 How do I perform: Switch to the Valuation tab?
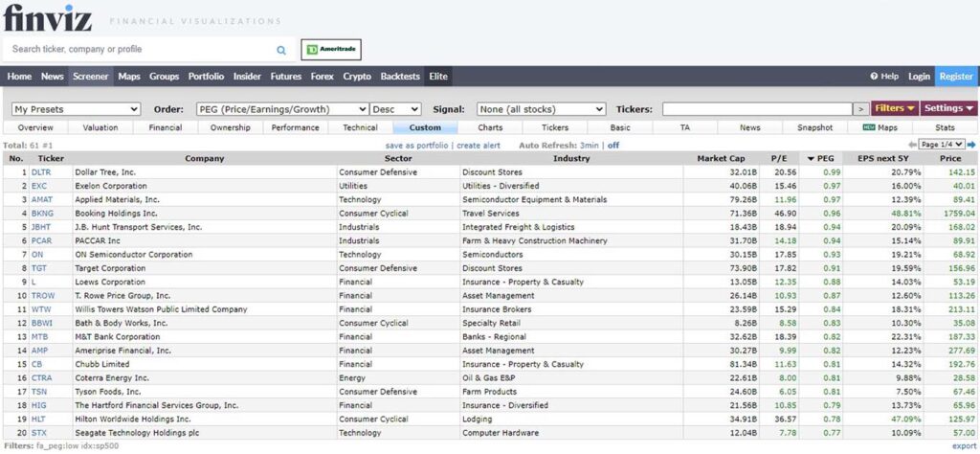[x=100, y=127]
